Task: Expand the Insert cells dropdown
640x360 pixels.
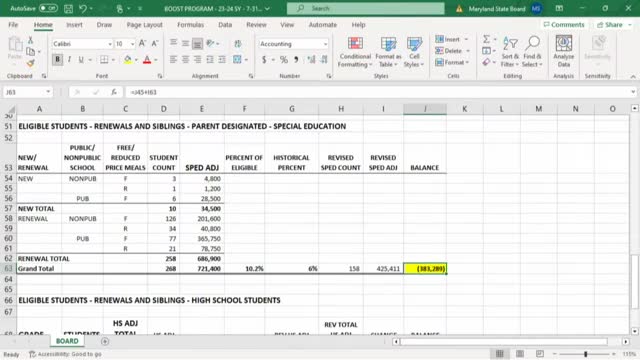Action: (x=466, y=39)
